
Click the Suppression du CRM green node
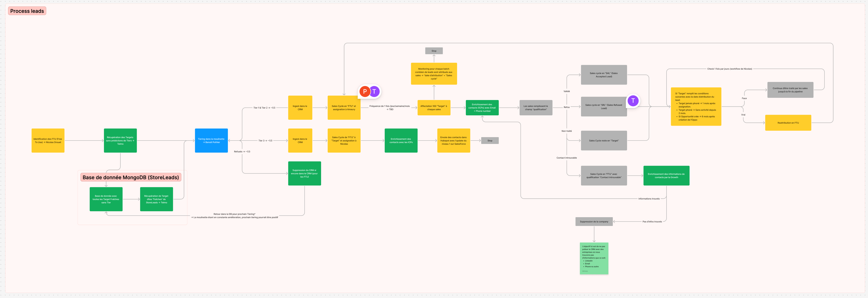point(304,173)
